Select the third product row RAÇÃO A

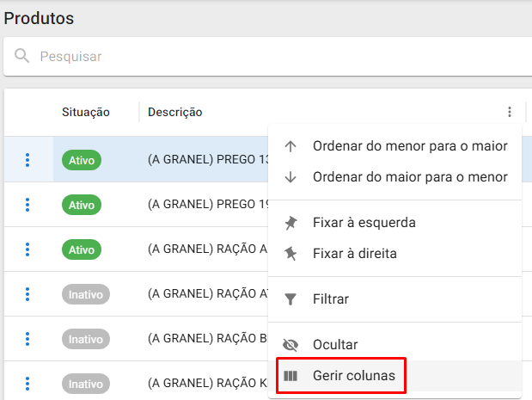(x=206, y=249)
